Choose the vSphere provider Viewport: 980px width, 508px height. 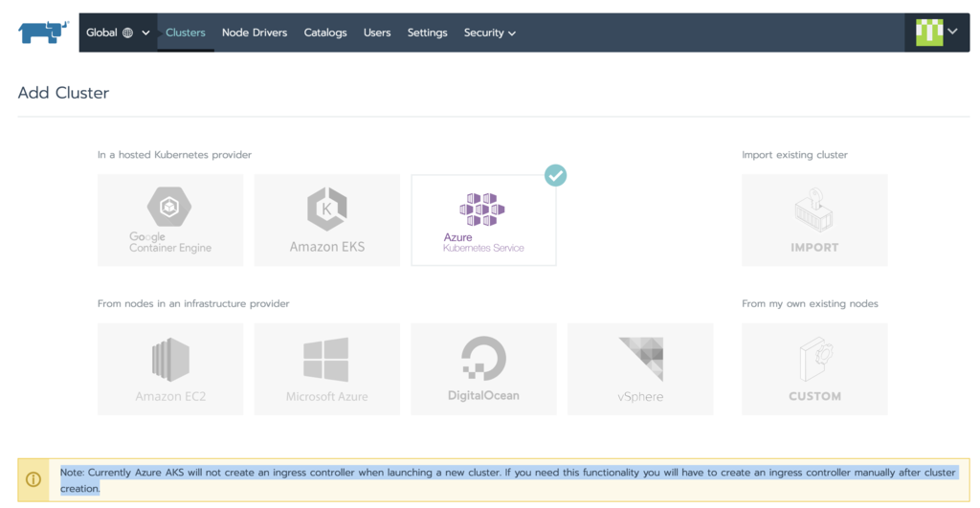pos(640,368)
